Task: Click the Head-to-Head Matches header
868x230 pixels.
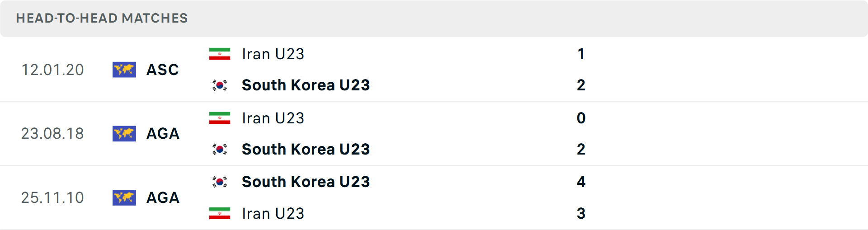Action: [102, 18]
